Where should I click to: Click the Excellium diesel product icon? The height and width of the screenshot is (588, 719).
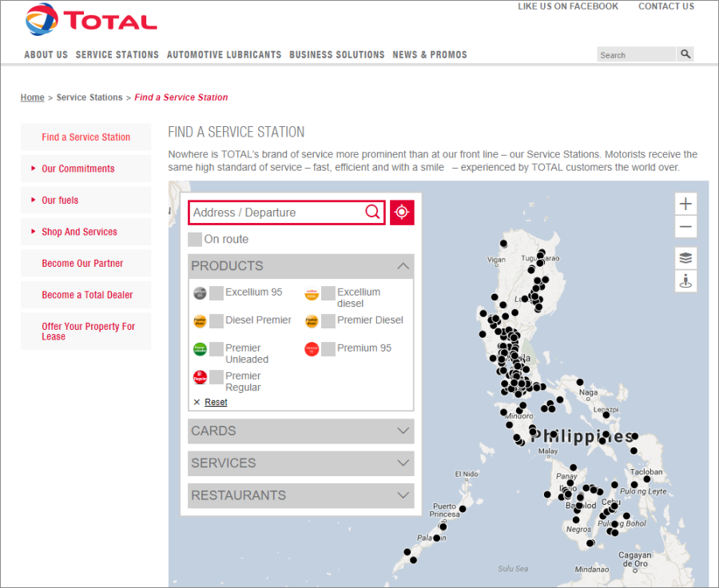tap(312, 293)
